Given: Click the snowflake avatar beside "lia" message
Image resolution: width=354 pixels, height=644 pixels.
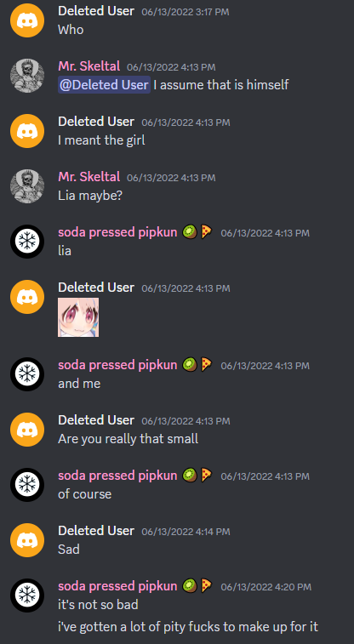Looking at the screenshot, I should pos(27,242).
